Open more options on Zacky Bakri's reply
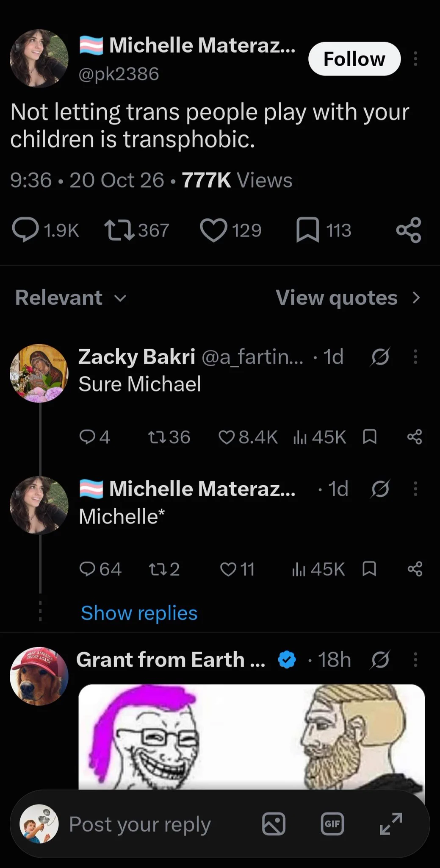440x868 pixels. click(x=415, y=357)
